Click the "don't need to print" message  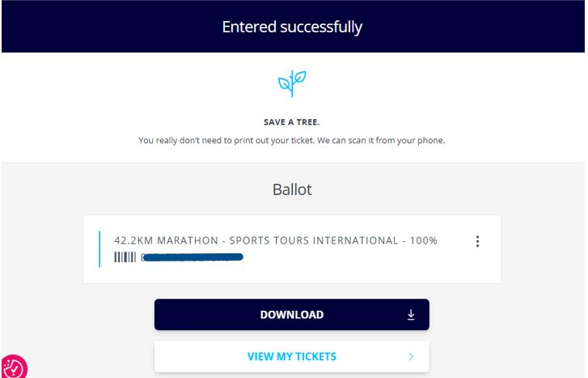(243, 141)
